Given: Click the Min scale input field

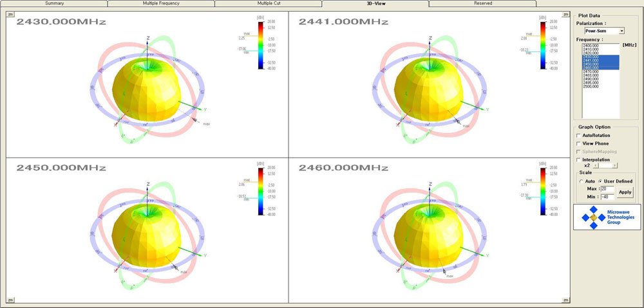Looking at the screenshot, I should [x=607, y=197].
